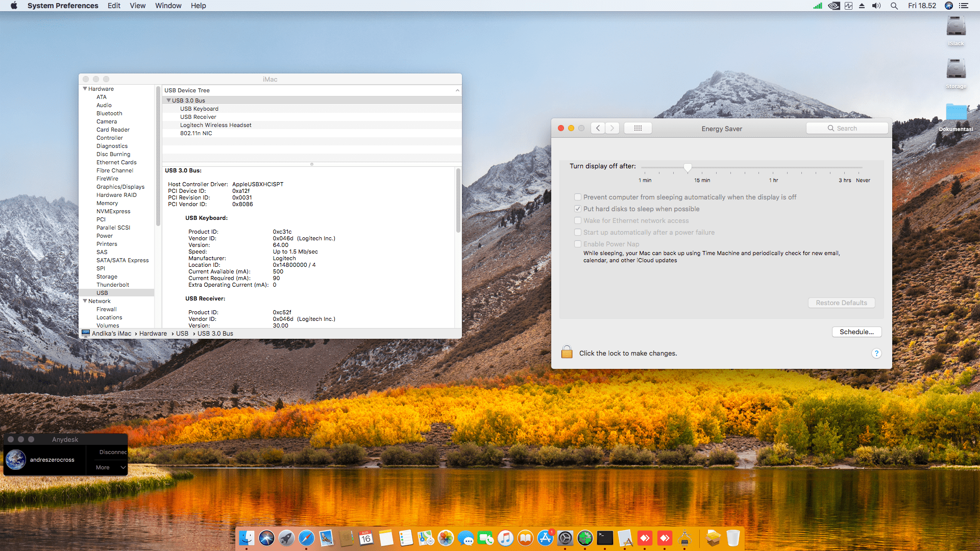The height and width of the screenshot is (551, 980).
Task: Open the Energy Saver help button
Action: click(876, 354)
